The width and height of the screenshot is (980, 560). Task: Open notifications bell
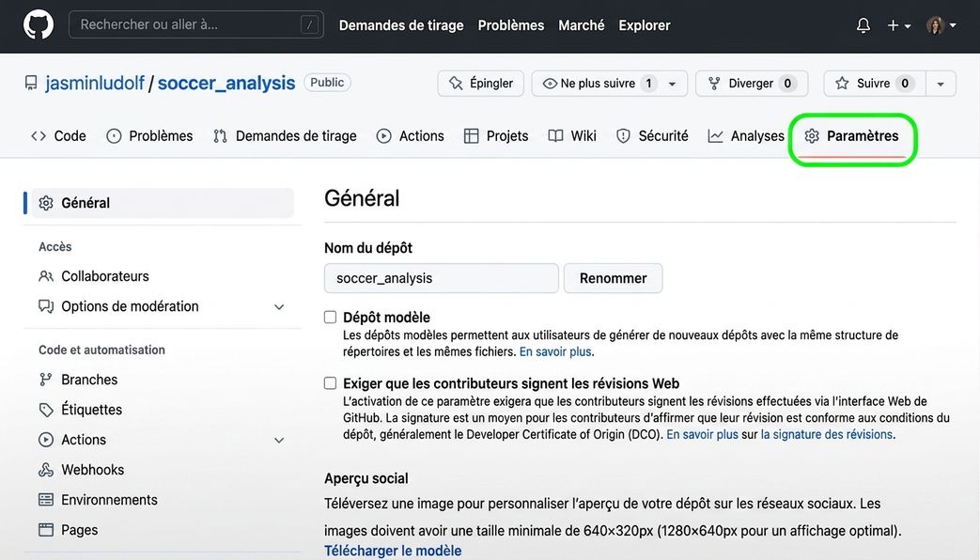pos(863,25)
